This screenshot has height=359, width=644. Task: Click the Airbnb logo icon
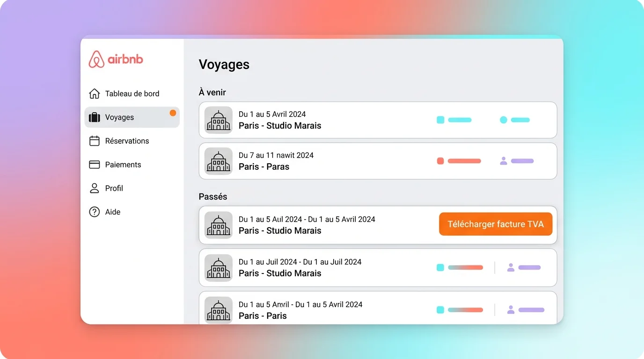[x=96, y=59]
